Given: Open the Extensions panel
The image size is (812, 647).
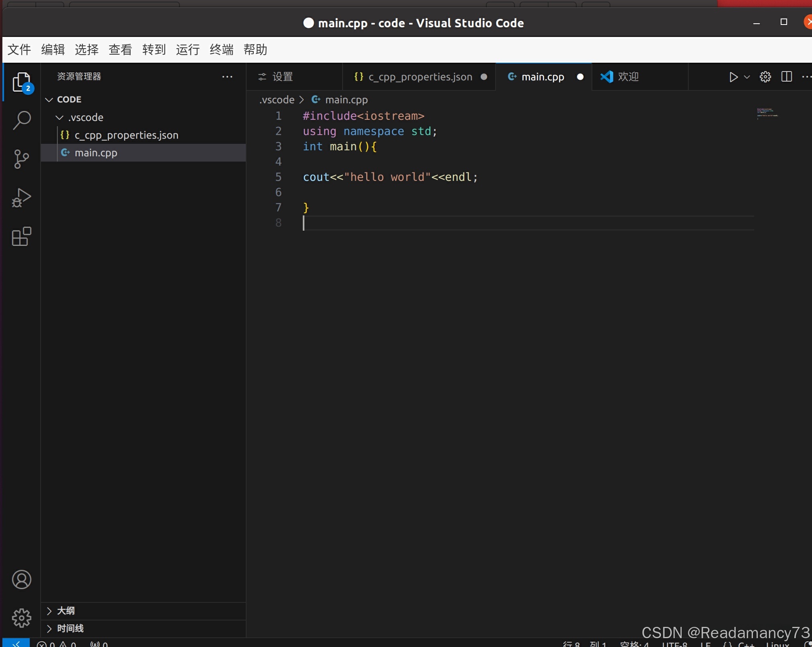Looking at the screenshot, I should 22,236.
